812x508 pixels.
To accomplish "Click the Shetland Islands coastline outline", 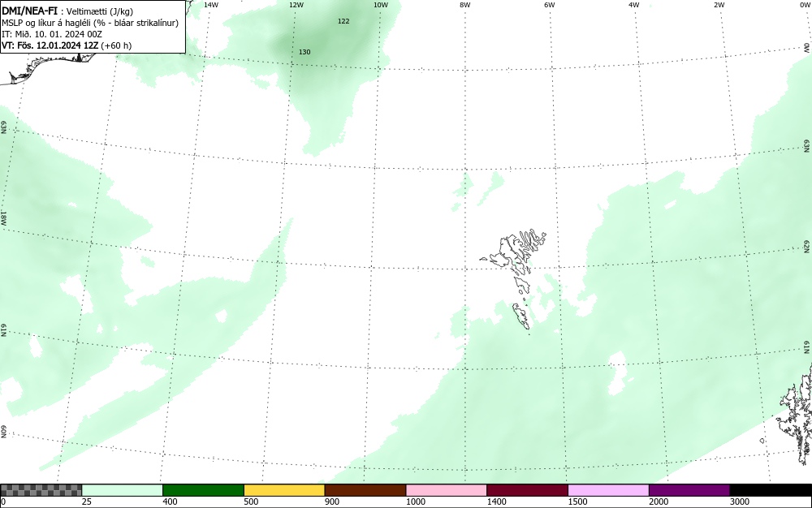I will (x=796, y=414).
